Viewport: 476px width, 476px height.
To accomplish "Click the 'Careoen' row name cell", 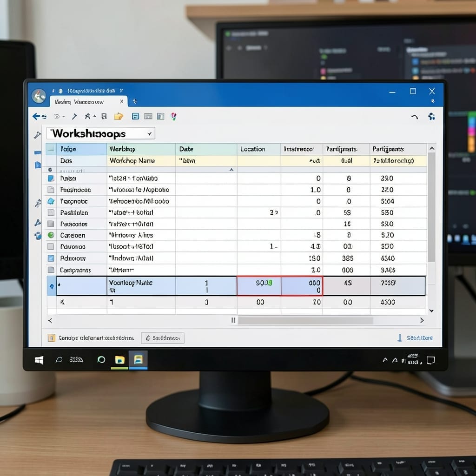I will [x=81, y=235].
